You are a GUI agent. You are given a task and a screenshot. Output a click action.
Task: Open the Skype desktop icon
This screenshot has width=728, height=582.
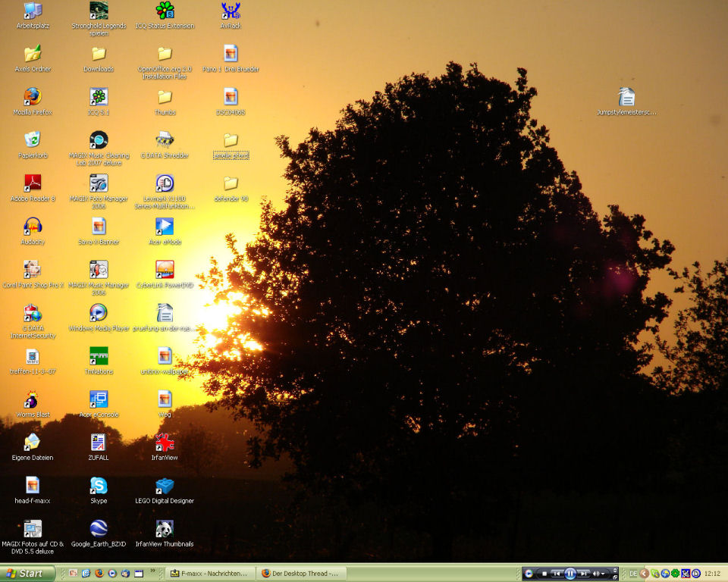[99, 486]
